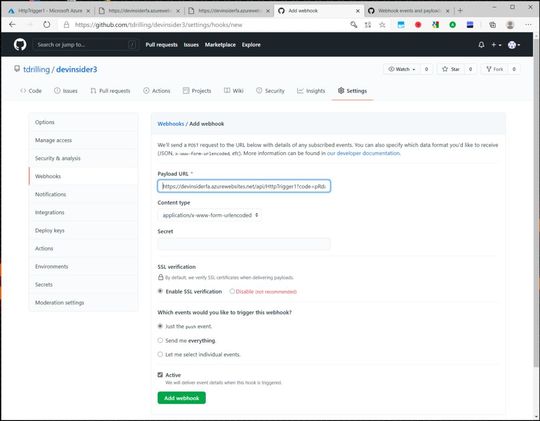Viewport: 540px width, 421px height.
Task: Close the Add webhook browser tab
Action: 357,11
